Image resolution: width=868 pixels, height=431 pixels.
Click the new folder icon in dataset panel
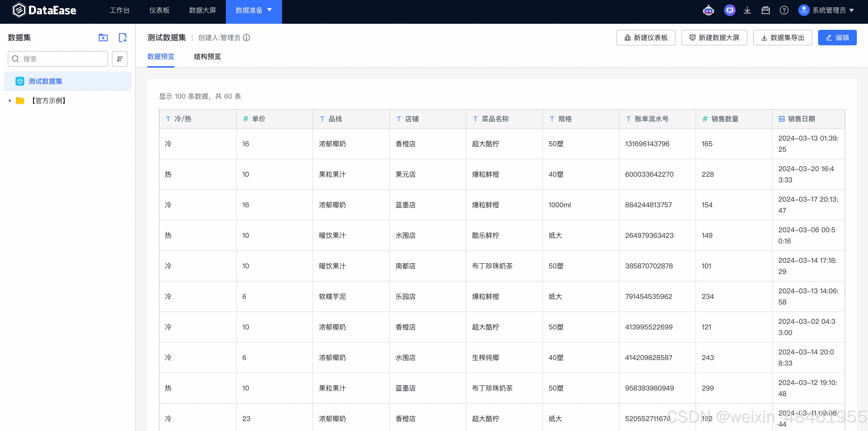(x=103, y=37)
